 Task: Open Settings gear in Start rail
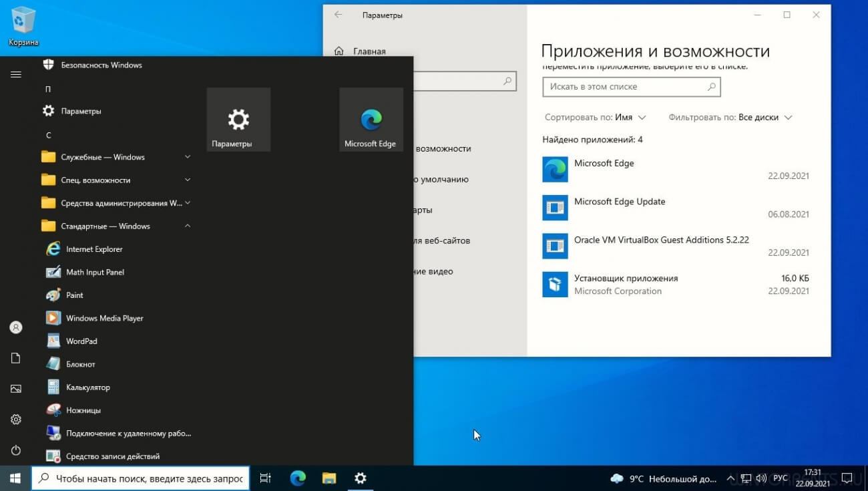click(x=16, y=420)
